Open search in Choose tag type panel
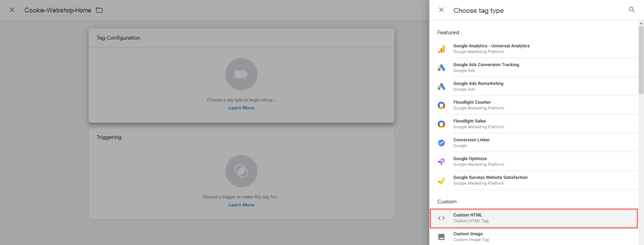Viewport: 644px width, 245px height. (x=632, y=10)
